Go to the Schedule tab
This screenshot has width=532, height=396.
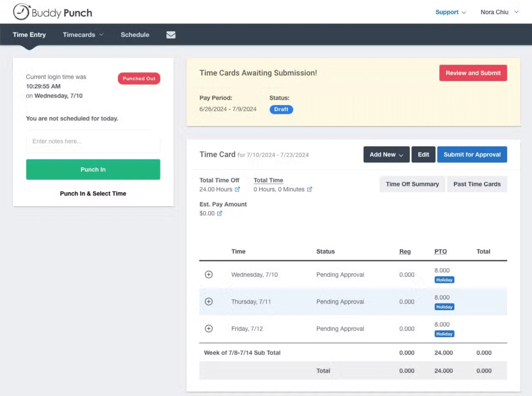click(x=135, y=35)
